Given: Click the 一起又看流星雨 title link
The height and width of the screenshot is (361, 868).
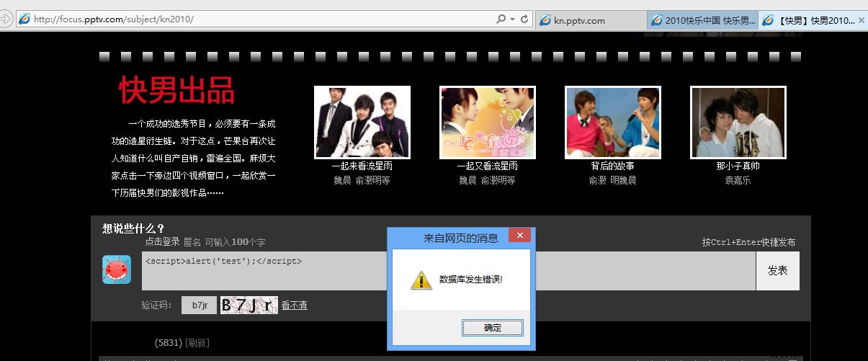Looking at the screenshot, I should pyautogui.click(x=488, y=166).
